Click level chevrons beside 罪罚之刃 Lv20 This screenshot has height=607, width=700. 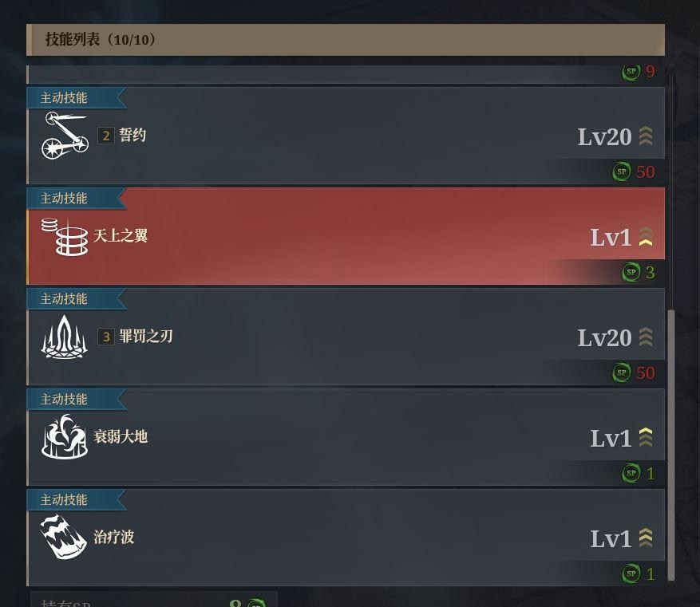click(646, 337)
